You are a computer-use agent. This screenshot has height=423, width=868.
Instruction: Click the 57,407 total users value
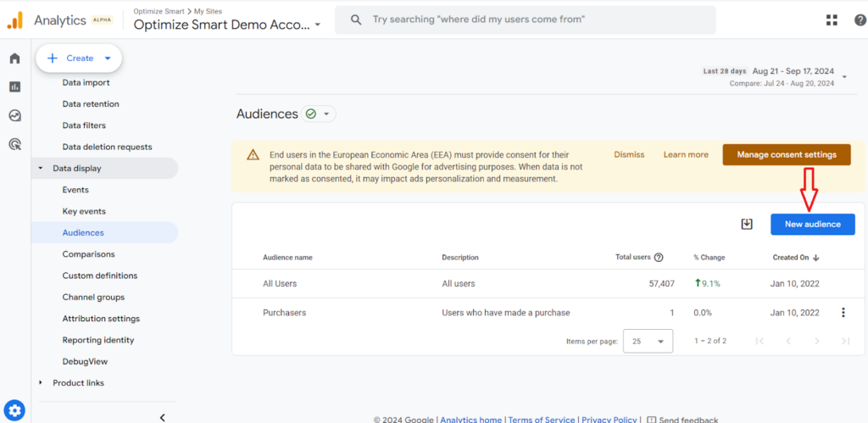click(x=661, y=283)
